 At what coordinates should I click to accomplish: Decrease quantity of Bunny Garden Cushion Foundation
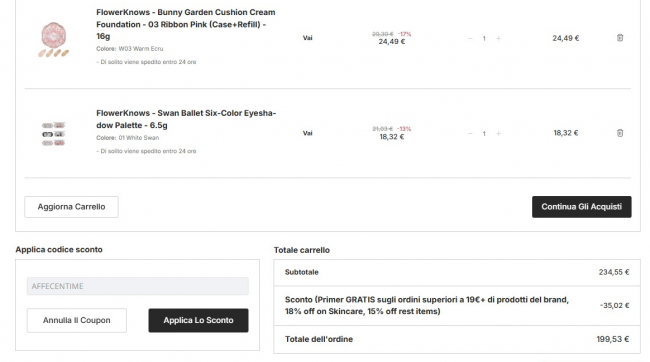[470, 38]
